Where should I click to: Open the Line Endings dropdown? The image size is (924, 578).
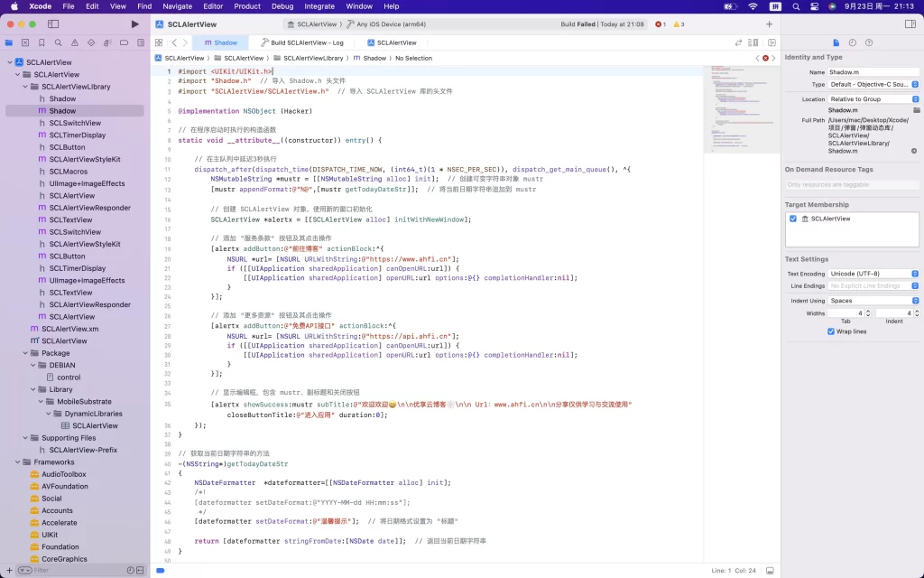point(873,286)
